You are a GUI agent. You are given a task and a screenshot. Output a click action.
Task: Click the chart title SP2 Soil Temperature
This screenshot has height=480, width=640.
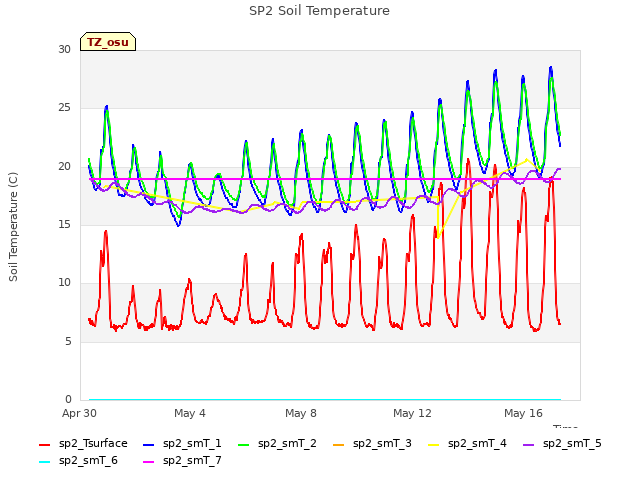click(319, 11)
